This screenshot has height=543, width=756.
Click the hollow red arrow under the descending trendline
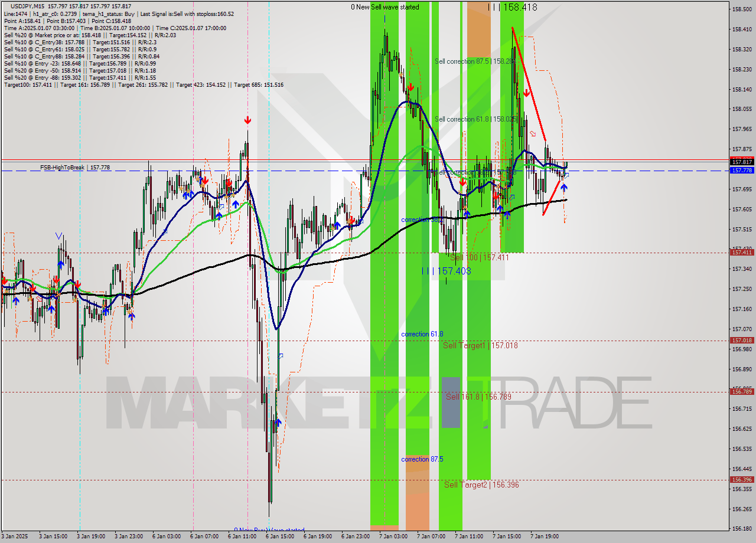(533, 134)
